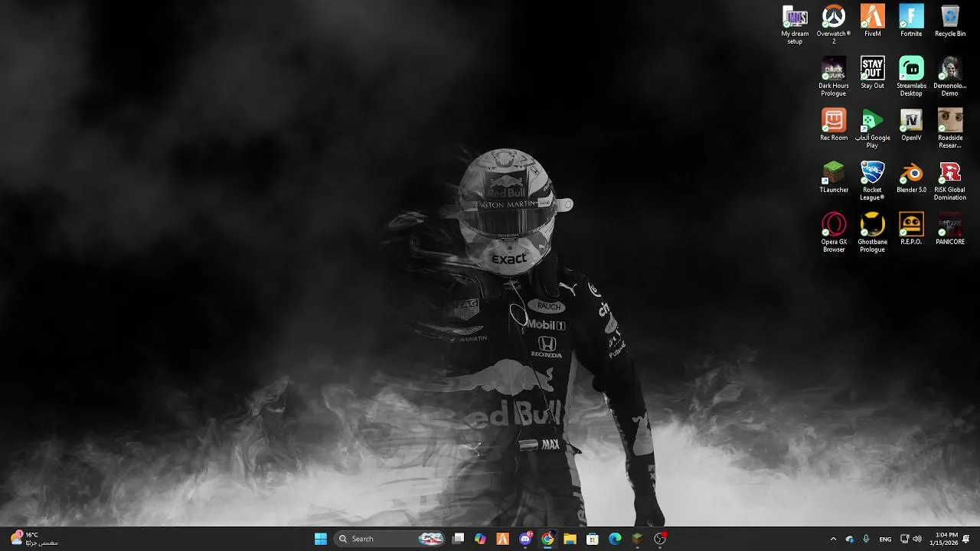980x551 pixels.
Task: Select the PANICORE desktop icon
Action: [950, 230]
